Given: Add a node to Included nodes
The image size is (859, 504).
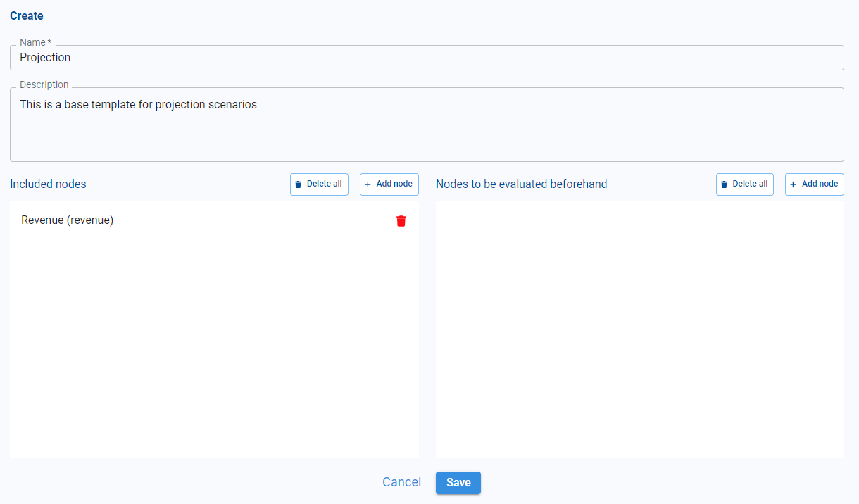Looking at the screenshot, I should [x=389, y=184].
